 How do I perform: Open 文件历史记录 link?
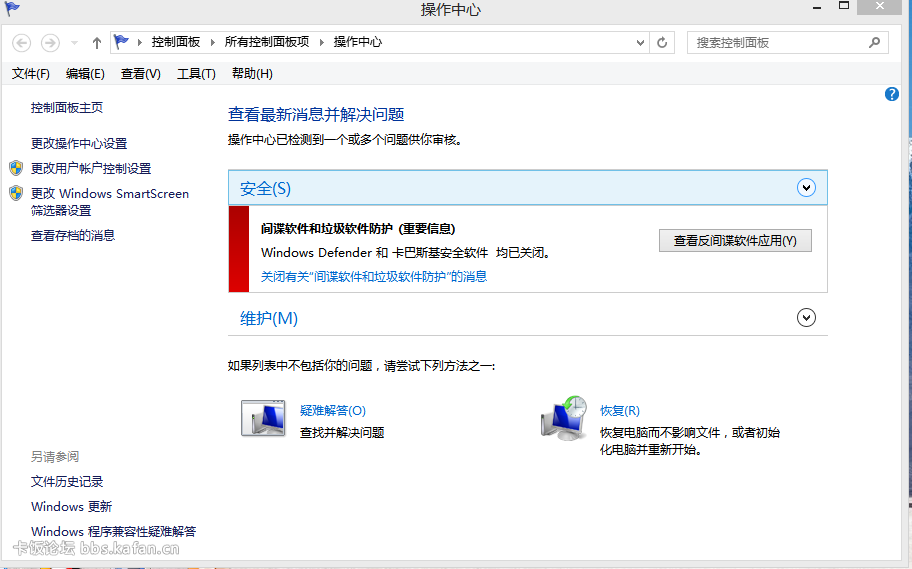(x=67, y=482)
